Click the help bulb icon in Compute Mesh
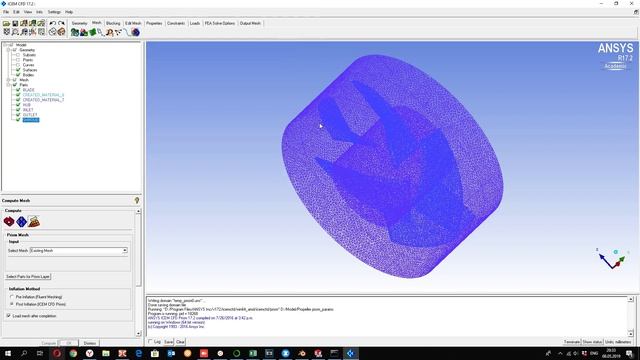Screen dimensions: 640x360 [137, 200]
